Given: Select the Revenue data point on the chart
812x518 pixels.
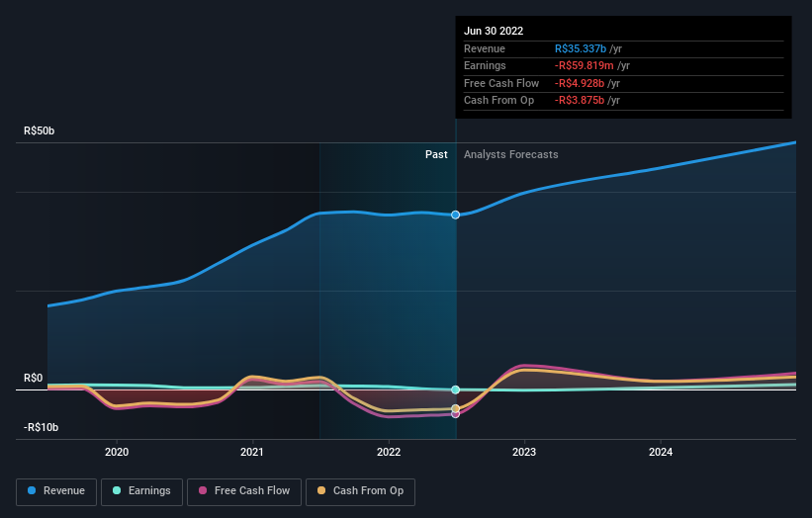Looking at the screenshot, I should (x=455, y=215).
